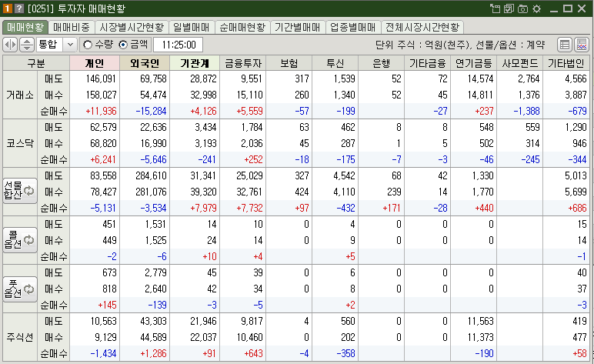Click 주식선 연기금등 net value -190
The image size is (594, 364).
click(484, 353)
